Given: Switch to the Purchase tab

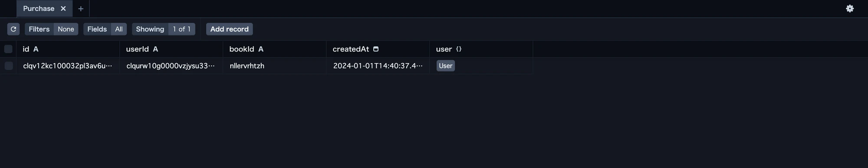Looking at the screenshot, I should click(x=39, y=9).
